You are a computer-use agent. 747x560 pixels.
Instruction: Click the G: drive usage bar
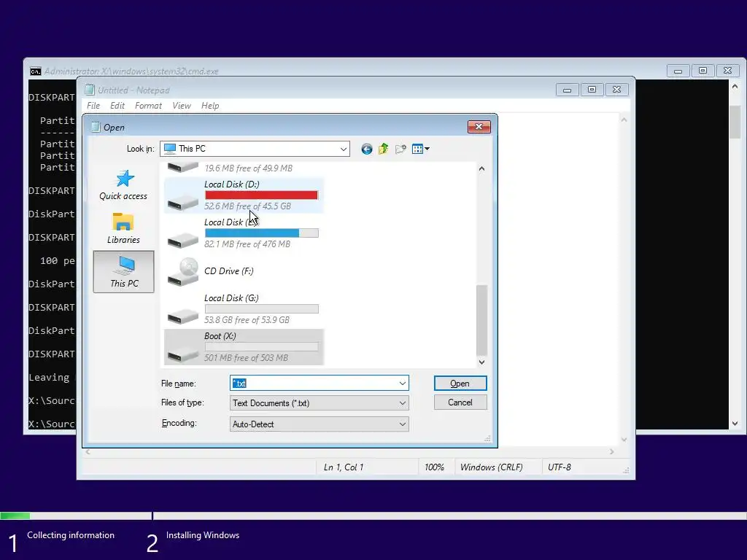(x=262, y=308)
